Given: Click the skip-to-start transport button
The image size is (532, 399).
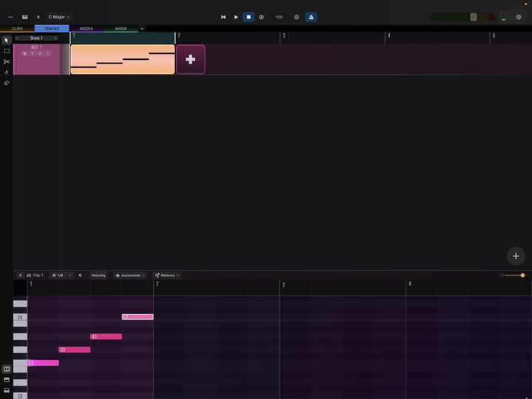Looking at the screenshot, I should coord(223,17).
